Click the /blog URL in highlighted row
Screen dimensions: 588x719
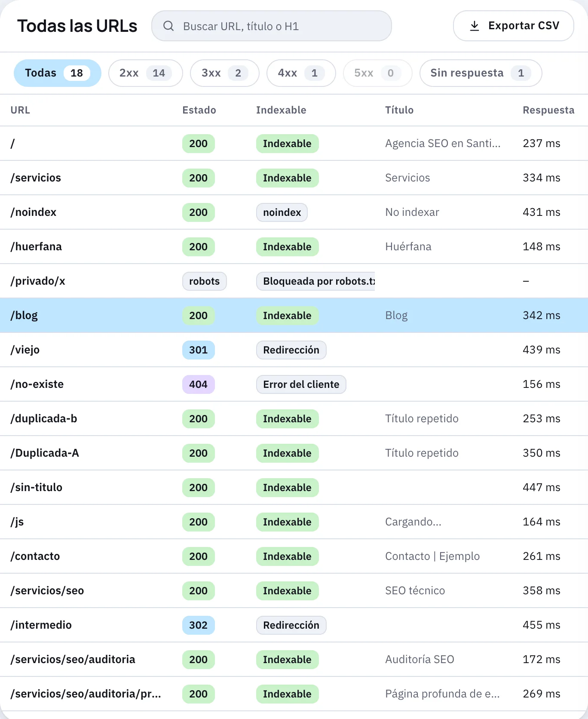(x=24, y=315)
